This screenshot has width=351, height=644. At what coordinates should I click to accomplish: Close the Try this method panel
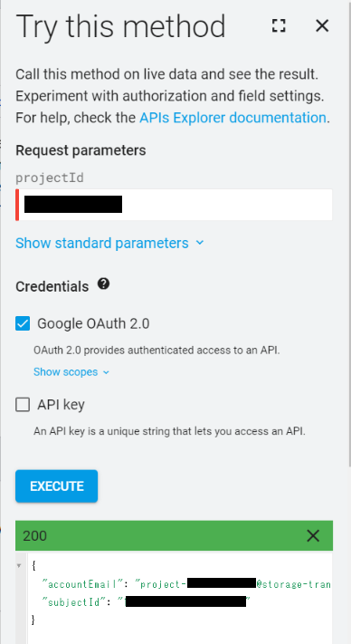[x=322, y=25]
